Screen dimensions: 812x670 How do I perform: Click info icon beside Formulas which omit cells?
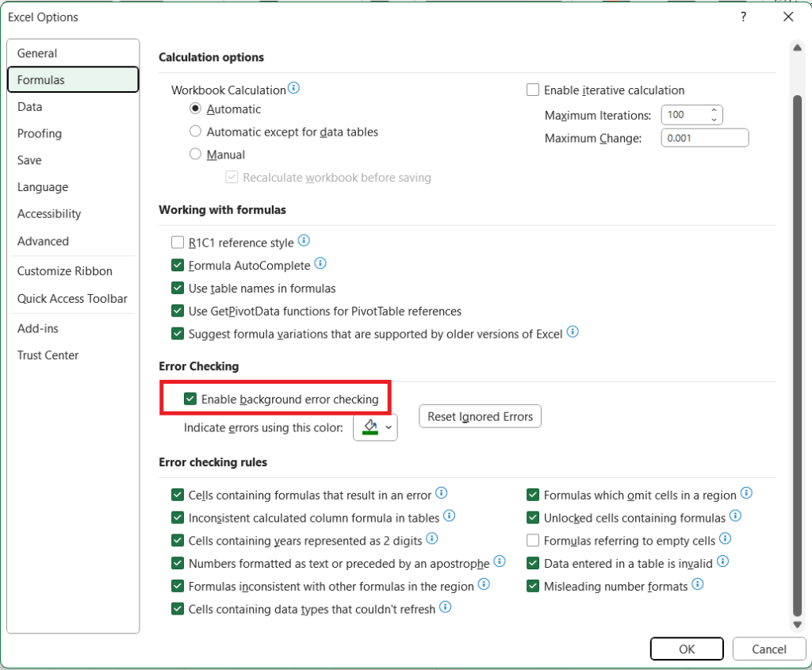[x=745, y=494]
